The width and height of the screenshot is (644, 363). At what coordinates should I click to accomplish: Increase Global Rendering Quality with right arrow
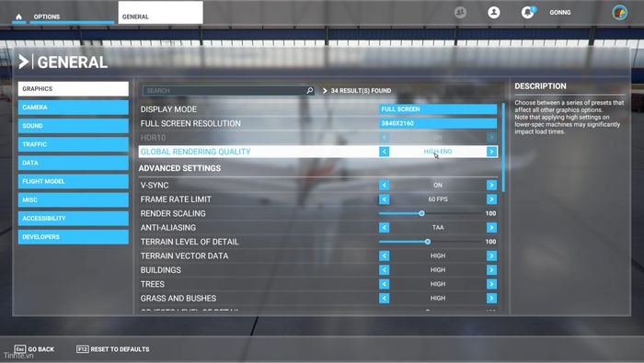coord(491,152)
